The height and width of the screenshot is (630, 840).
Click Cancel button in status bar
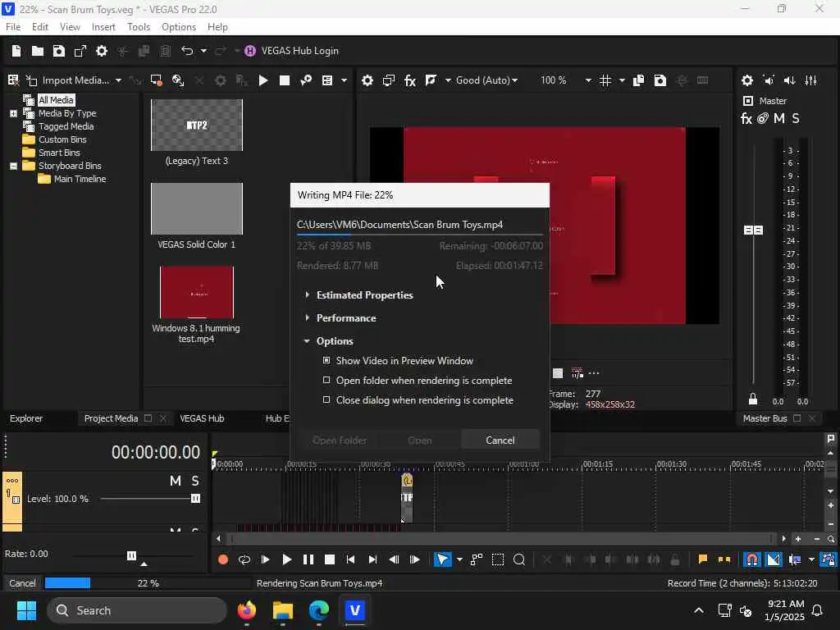click(22, 583)
